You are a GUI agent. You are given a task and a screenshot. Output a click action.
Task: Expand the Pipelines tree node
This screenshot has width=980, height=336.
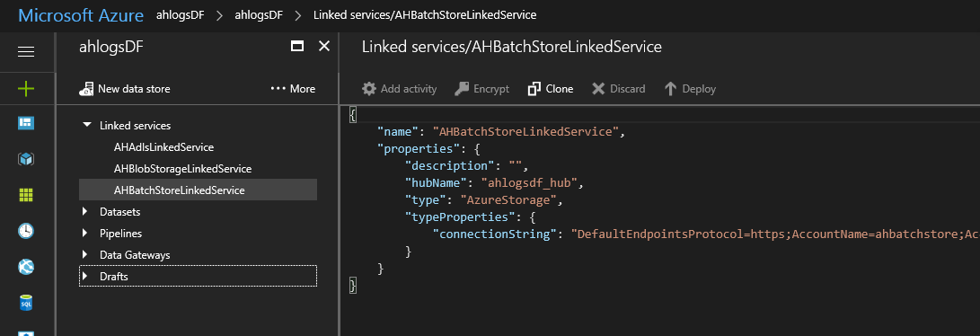coord(85,234)
